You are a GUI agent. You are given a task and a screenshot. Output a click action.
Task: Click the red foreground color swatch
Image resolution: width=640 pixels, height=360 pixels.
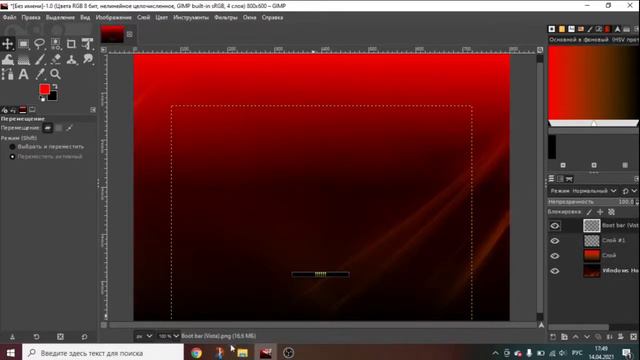click(44, 89)
